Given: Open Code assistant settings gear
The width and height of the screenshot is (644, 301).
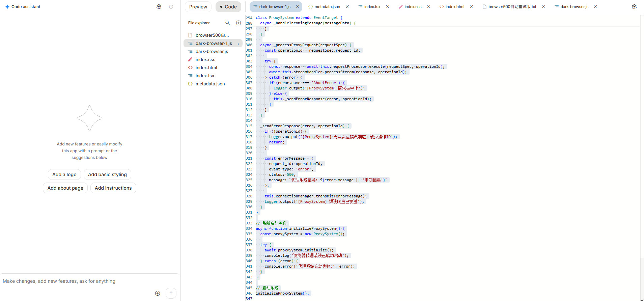Looking at the screenshot, I should point(159,7).
